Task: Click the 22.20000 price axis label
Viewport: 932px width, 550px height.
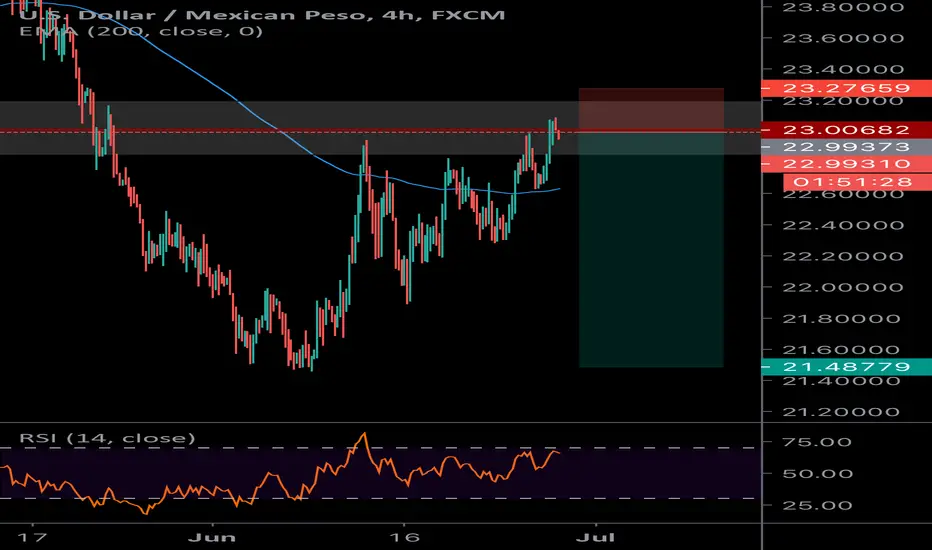Action: [843, 256]
